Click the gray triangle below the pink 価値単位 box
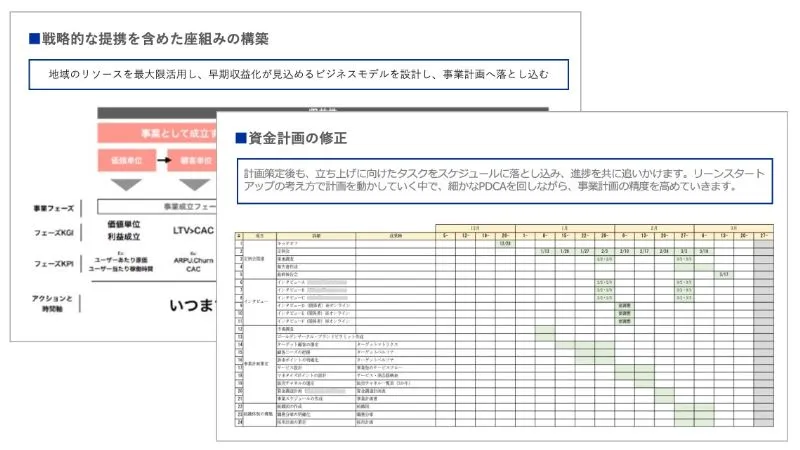The height and width of the screenshot is (450, 800). pos(126,184)
